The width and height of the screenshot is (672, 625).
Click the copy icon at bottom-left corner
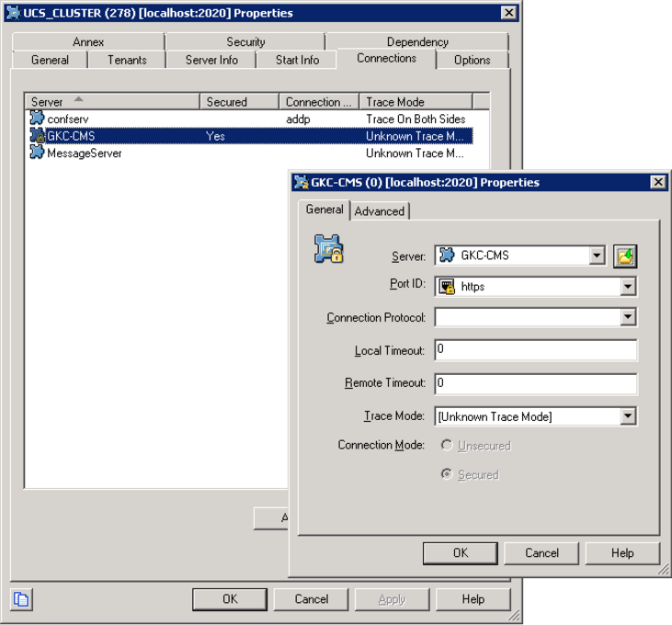click(21, 599)
